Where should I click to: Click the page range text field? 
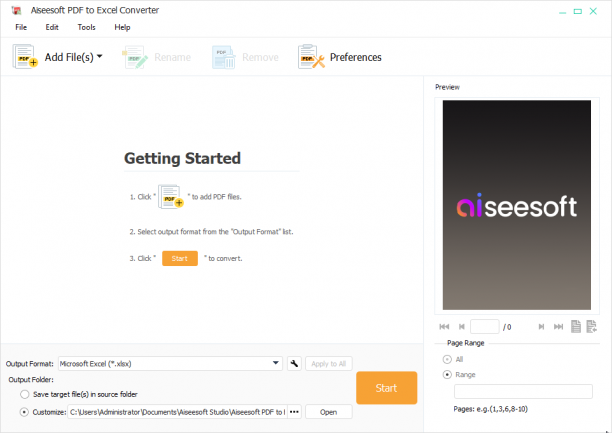pyautogui.click(x=523, y=391)
